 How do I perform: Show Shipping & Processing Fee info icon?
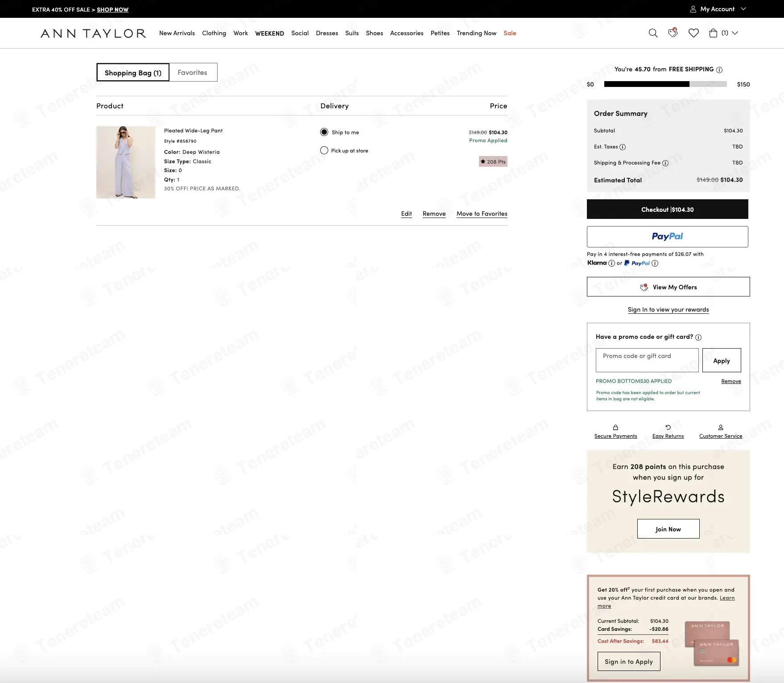(x=665, y=163)
